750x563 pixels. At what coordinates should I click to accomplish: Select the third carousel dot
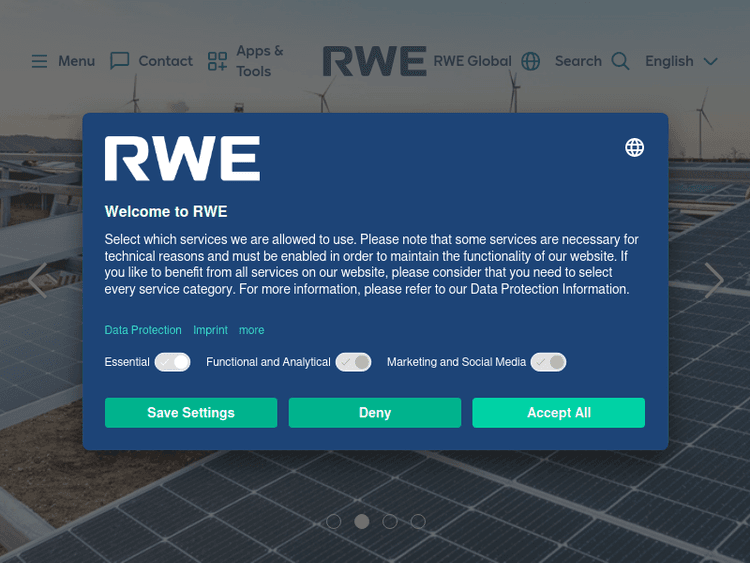390,521
